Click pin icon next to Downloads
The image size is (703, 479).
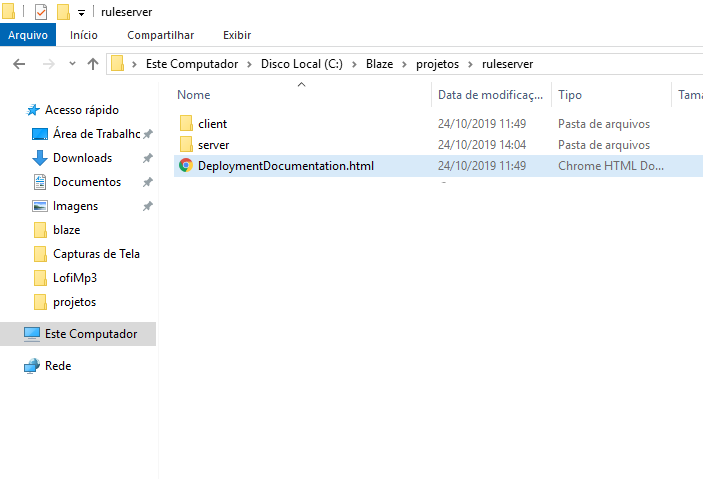coord(148,158)
